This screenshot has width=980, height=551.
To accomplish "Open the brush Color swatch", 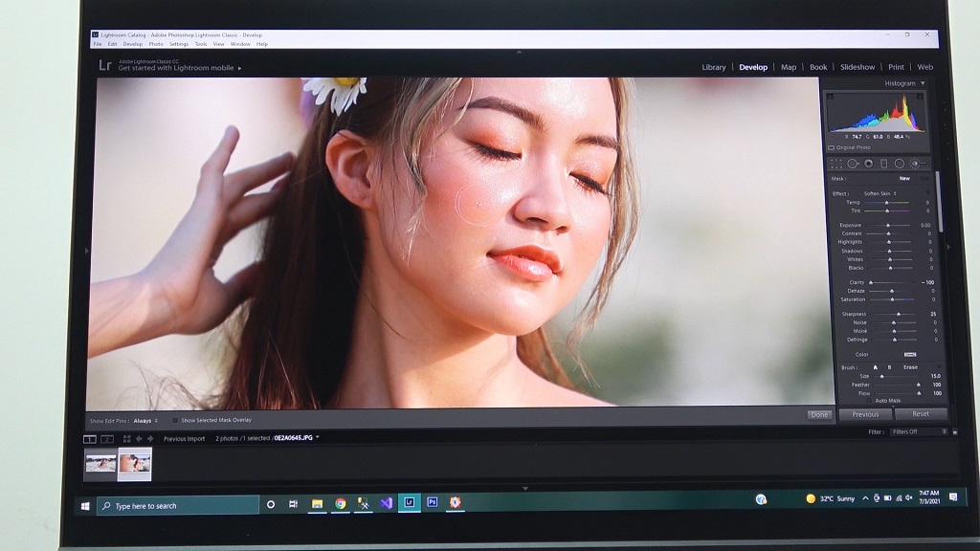I will pos(910,354).
